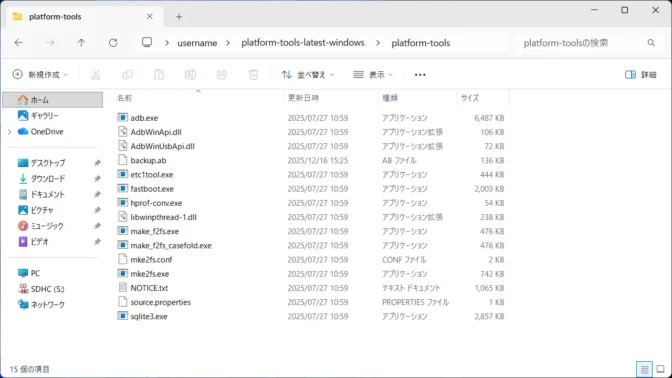Click the Cut scissors icon
The image size is (672, 378).
click(x=96, y=75)
